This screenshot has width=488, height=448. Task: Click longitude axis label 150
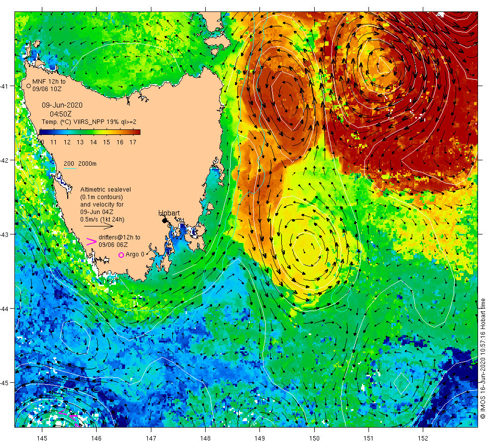314,439
